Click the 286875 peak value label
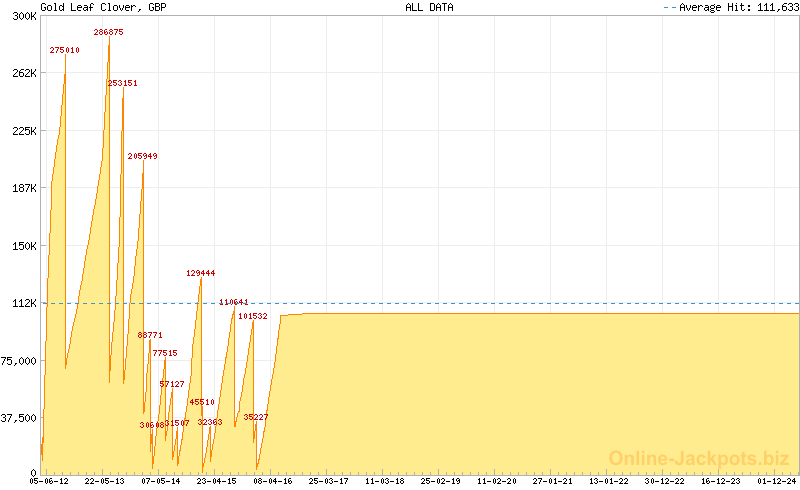 click(x=108, y=32)
